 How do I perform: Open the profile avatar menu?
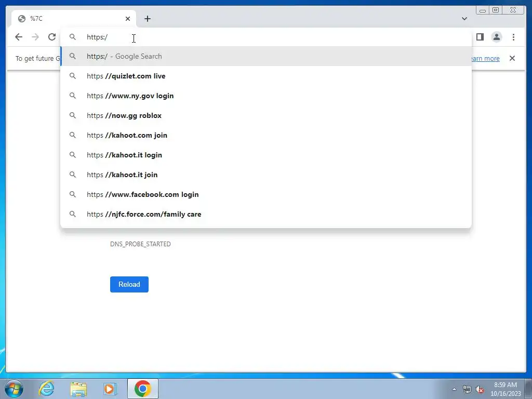(x=497, y=37)
